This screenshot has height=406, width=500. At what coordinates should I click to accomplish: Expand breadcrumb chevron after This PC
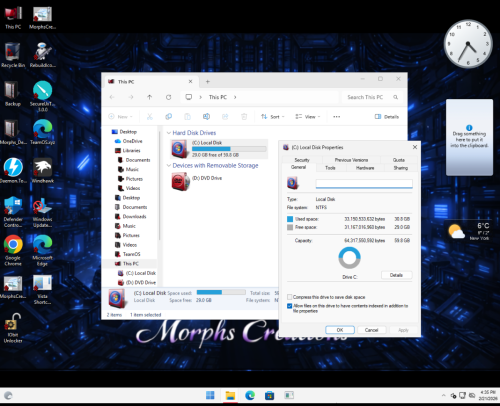point(235,97)
